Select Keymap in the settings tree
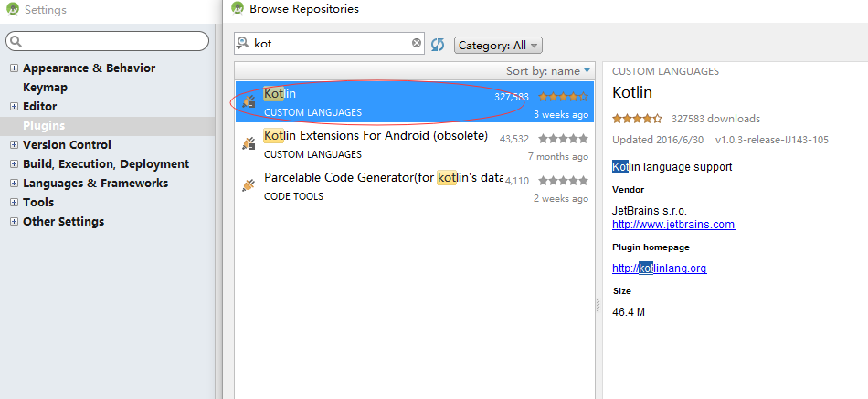Viewport: 868px width, 399px height. point(46,88)
